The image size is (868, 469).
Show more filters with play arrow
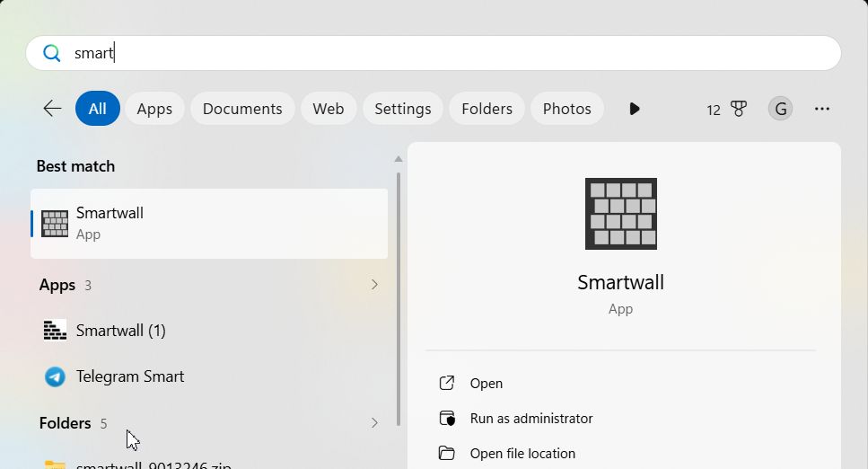point(635,109)
